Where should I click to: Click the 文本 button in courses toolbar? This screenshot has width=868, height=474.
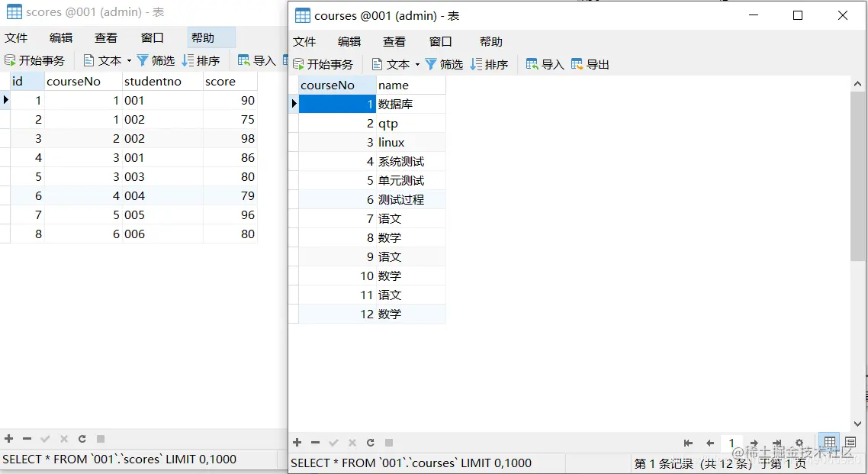391,64
